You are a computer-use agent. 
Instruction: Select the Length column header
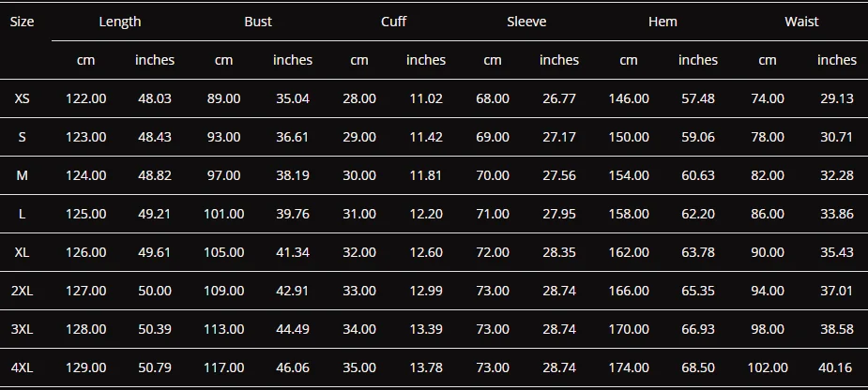120,22
